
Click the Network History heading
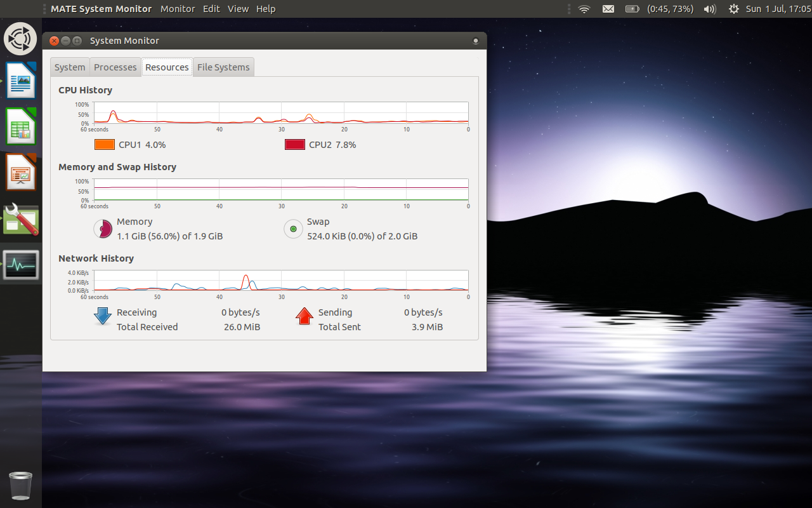[x=96, y=258]
